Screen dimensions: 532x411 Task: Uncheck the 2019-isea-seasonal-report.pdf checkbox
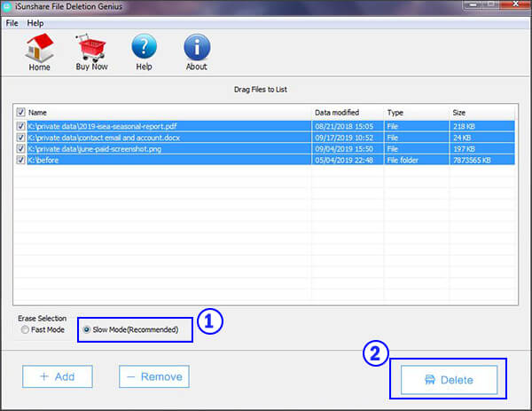pyautogui.click(x=20, y=126)
